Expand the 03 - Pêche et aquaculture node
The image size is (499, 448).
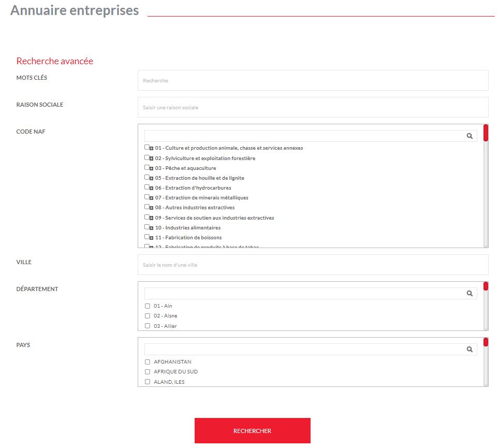(x=151, y=169)
